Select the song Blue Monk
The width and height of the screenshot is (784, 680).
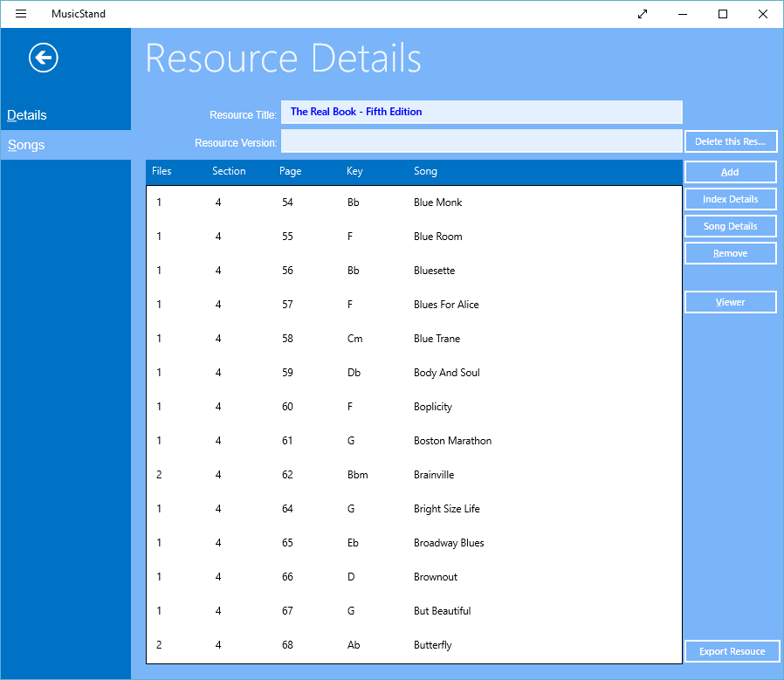point(414,203)
